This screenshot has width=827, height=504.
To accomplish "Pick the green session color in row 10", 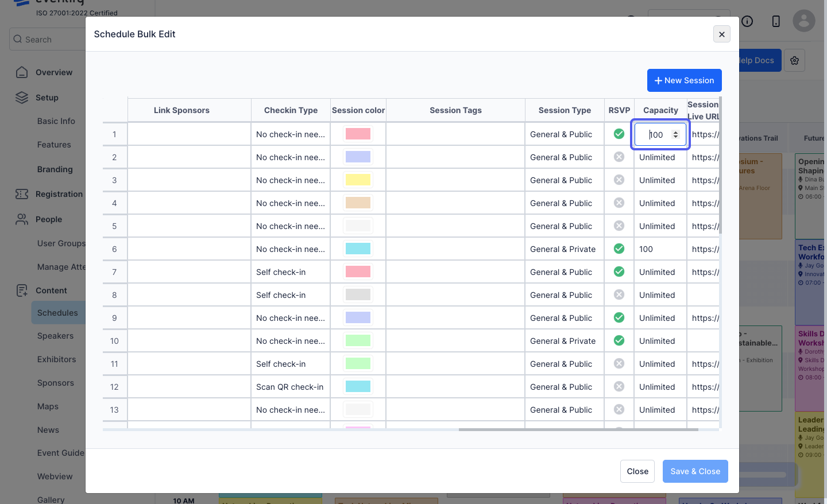I will click(358, 340).
